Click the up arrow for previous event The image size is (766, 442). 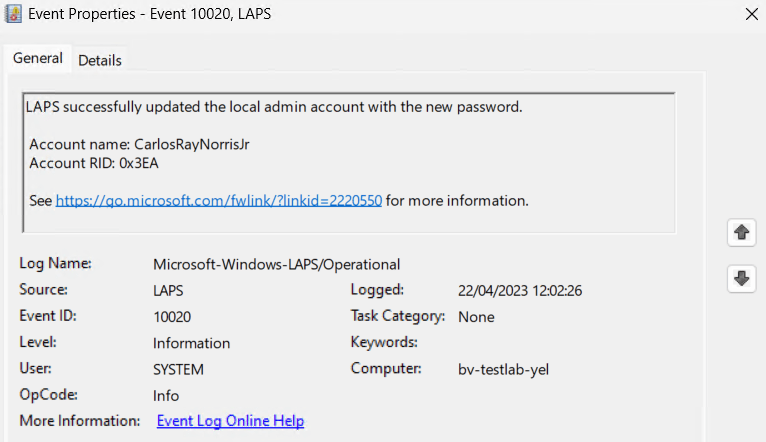click(742, 232)
